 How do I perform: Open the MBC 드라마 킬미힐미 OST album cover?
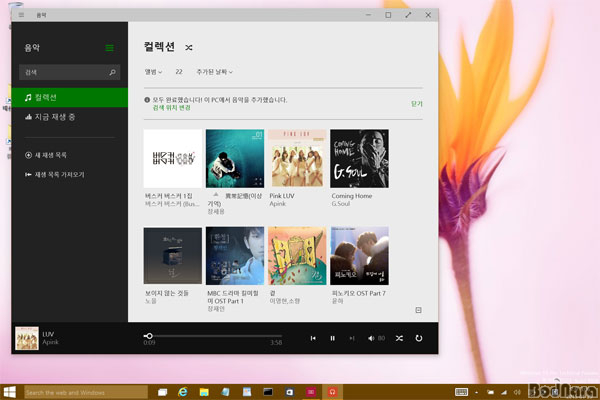(235, 256)
